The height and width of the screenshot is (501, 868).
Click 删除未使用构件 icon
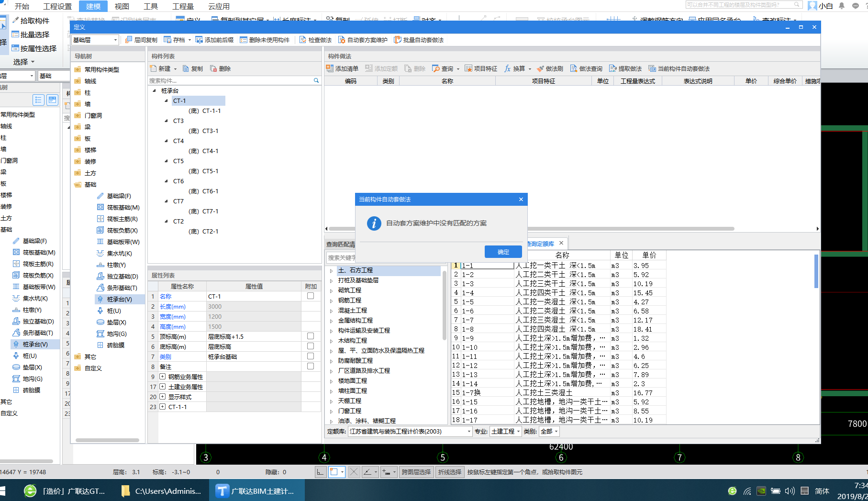pos(244,40)
